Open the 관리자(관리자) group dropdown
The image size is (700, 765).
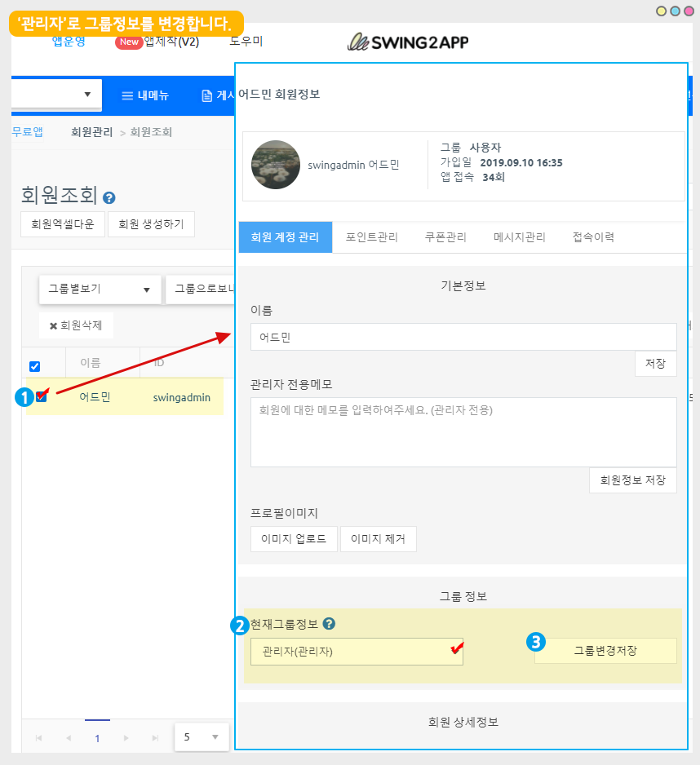pyautogui.click(x=357, y=652)
